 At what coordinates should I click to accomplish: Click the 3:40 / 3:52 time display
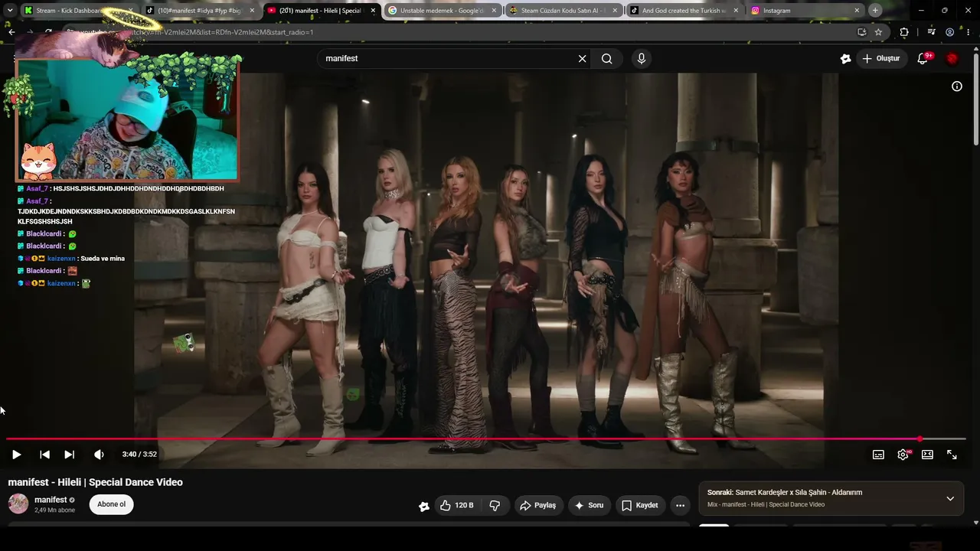pos(139,455)
